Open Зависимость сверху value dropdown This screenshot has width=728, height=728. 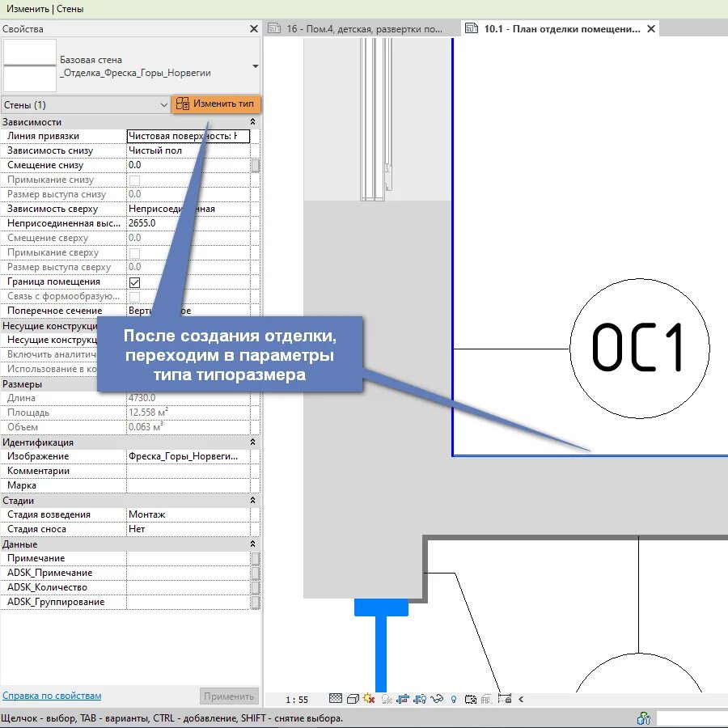pyautogui.click(x=188, y=209)
